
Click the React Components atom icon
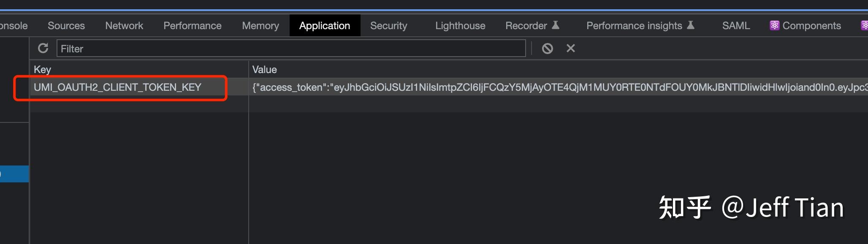coord(775,26)
